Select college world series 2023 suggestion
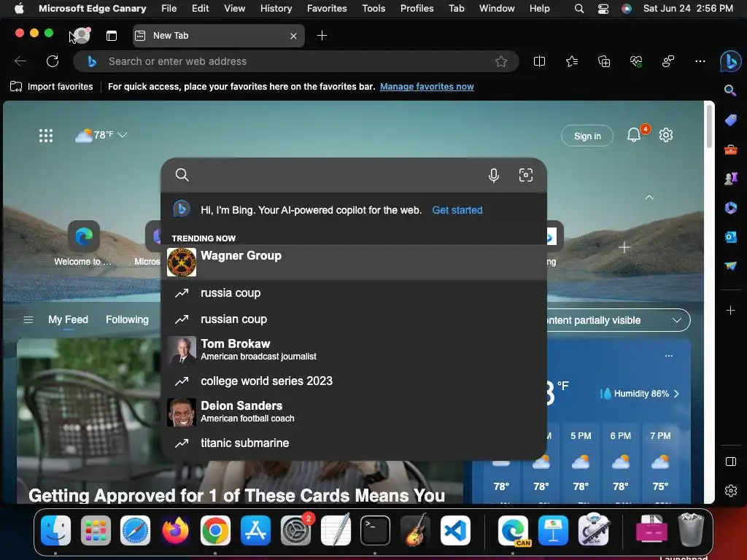The height and width of the screenshot is (560, 747). 354,381
